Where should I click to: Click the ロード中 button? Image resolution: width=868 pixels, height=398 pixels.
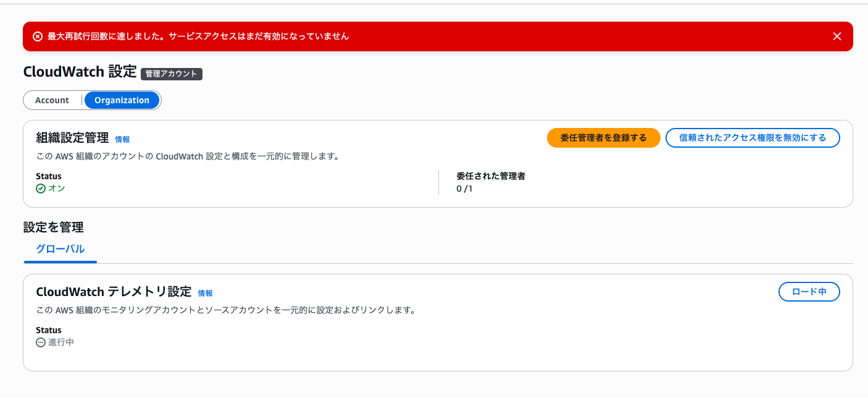pos(809,292)
